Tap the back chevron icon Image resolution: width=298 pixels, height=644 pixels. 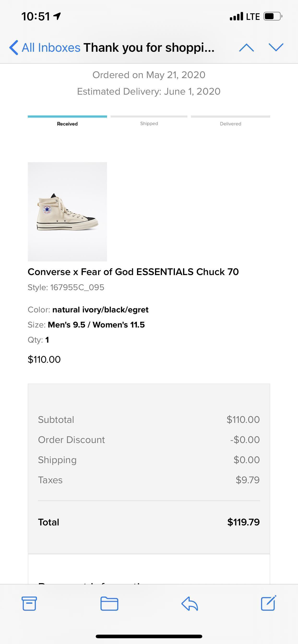point(14,47)
